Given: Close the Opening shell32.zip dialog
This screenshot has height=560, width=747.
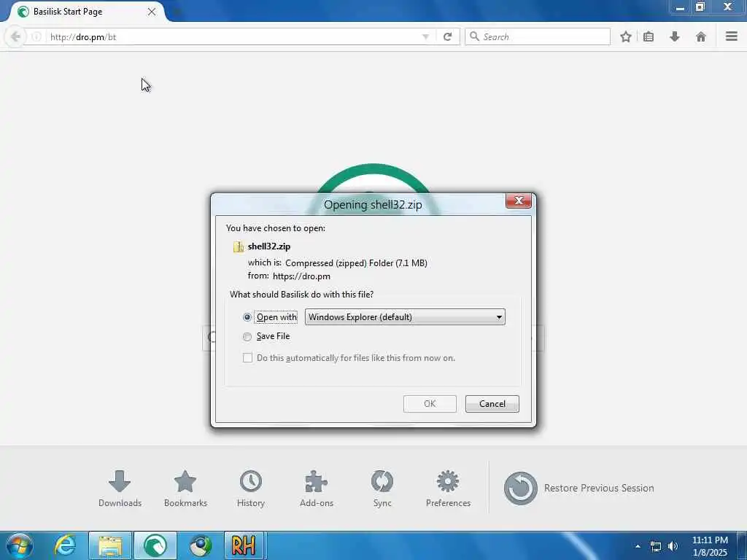Looking at the screenshot, I should (x=519, y=201).
